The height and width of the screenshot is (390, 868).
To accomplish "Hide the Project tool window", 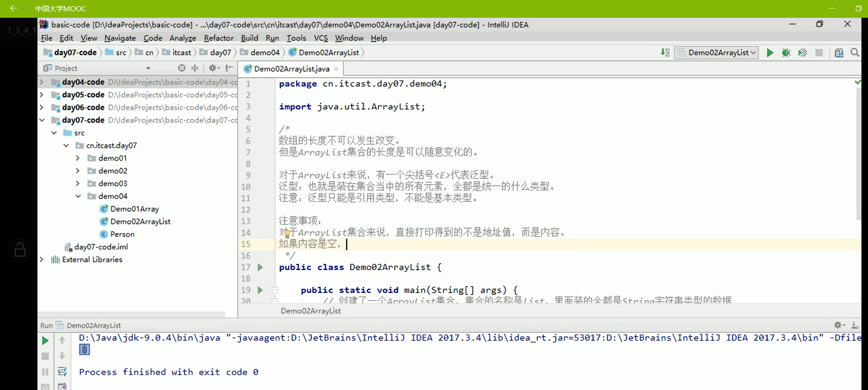I will [229, 68].
